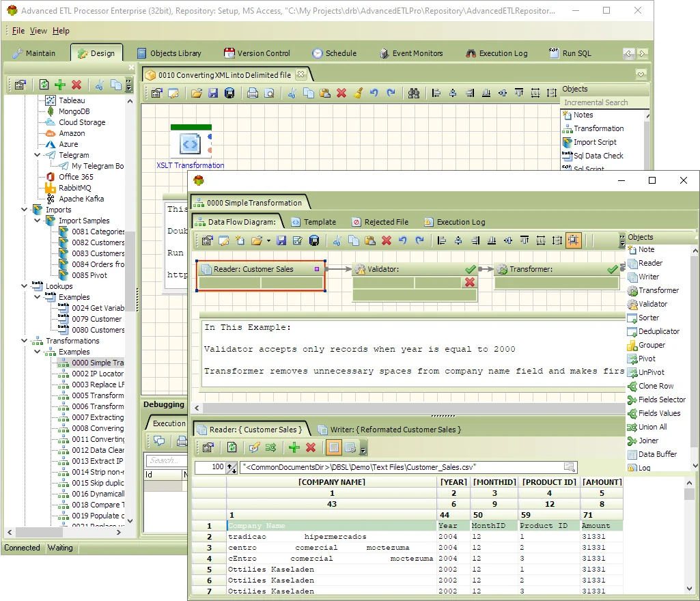Click the file browse button in path field
The height and width of the screenshot is (601, 700).
point(570,468)
